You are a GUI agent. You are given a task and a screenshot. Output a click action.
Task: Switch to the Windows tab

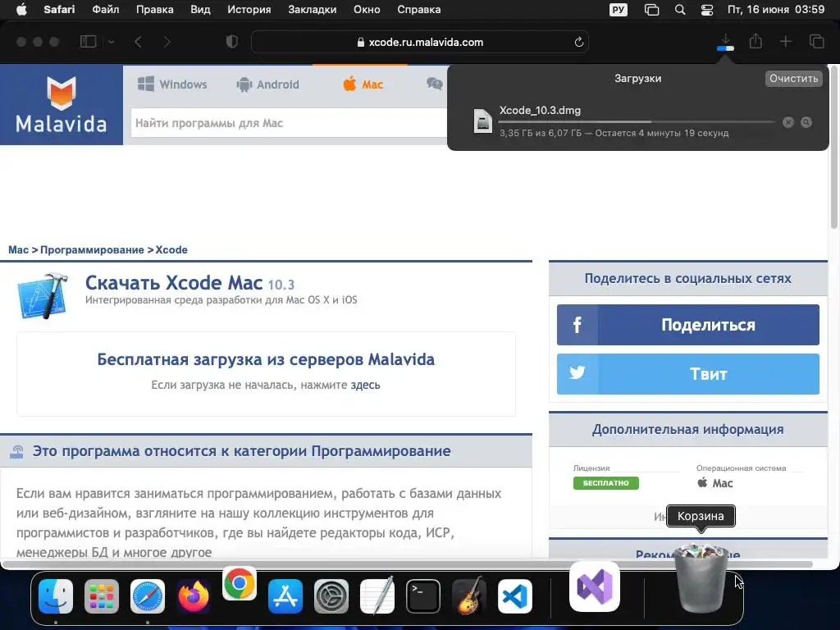[172, 84]
